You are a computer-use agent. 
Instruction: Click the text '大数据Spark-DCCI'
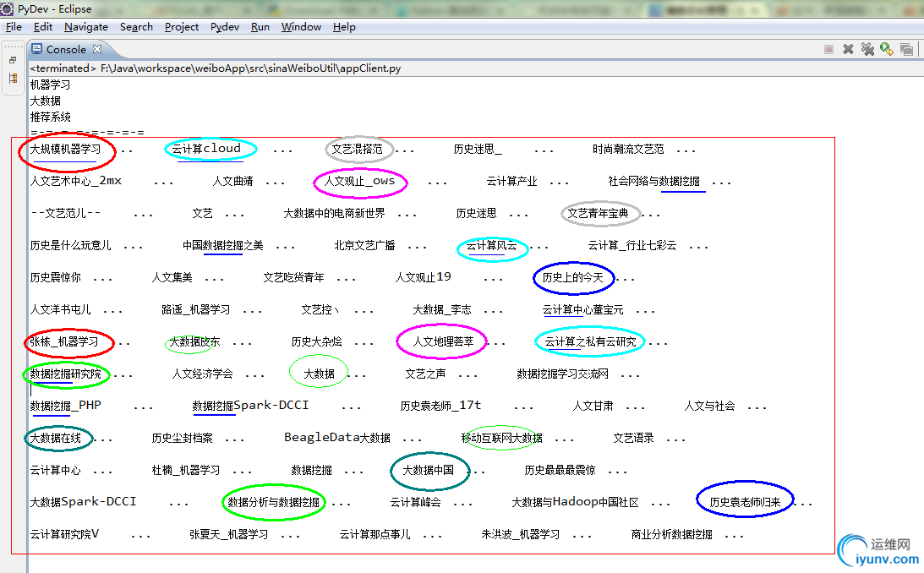tap(83, 501)
